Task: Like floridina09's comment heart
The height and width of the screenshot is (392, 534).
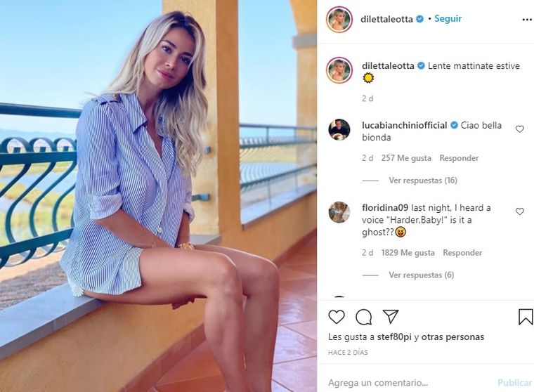Action: point(520,211)
